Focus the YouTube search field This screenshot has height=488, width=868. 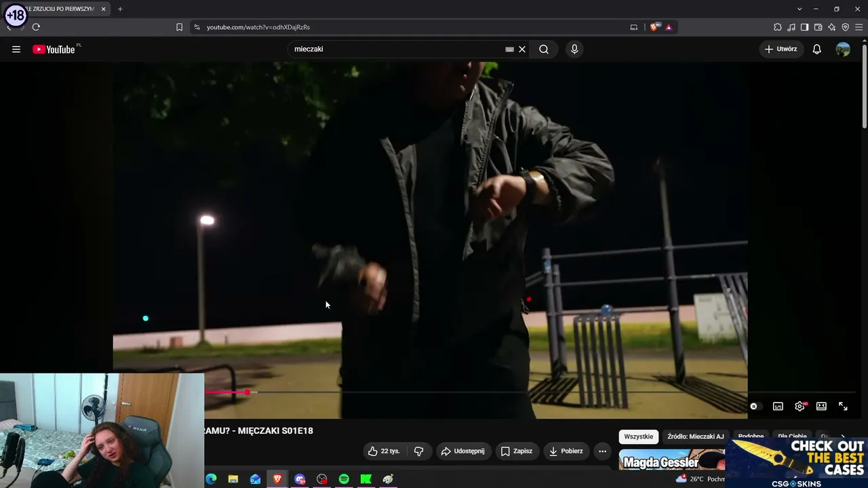pyautogui.click(x=397, y=49)
